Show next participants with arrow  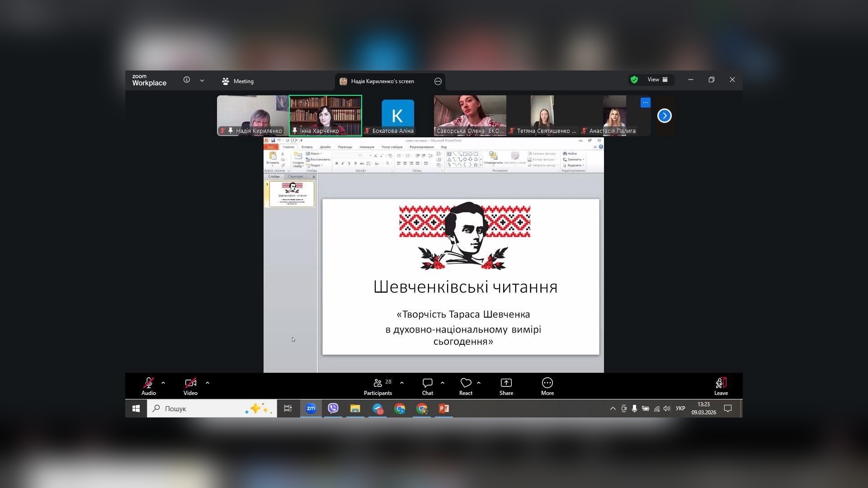[664, 116]
